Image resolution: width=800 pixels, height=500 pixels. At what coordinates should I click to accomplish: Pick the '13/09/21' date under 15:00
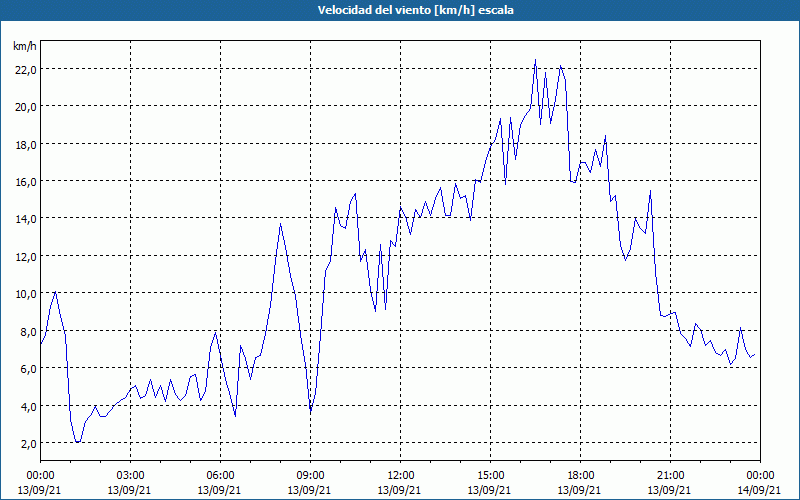[x=490, y=490]
